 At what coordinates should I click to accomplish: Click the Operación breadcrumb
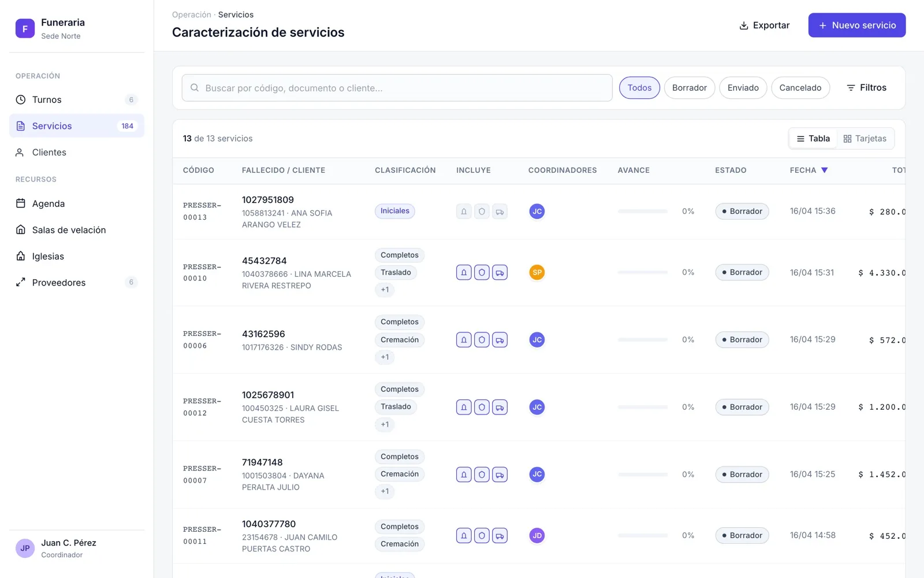(192, 14)
